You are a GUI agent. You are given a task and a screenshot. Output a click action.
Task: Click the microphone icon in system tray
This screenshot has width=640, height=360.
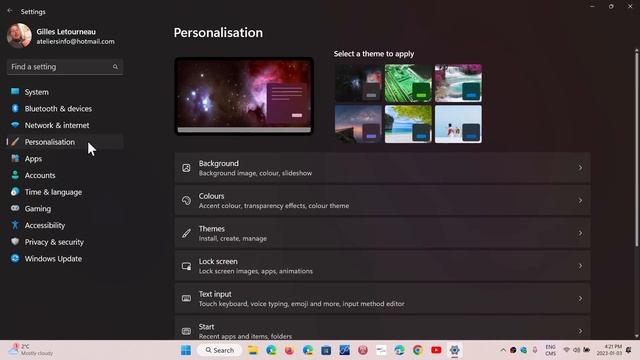pos(535,350)
